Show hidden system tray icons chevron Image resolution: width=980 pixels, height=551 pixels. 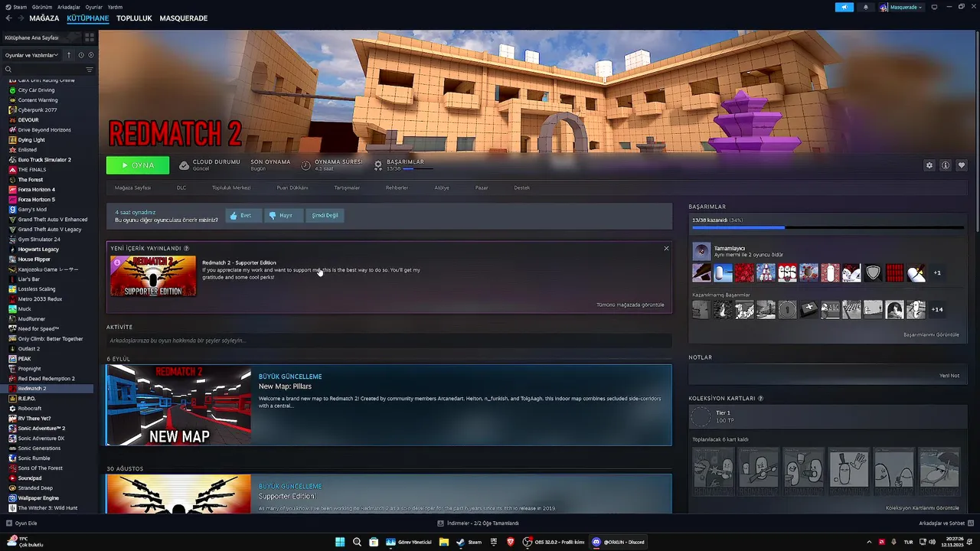click(868, 542)
